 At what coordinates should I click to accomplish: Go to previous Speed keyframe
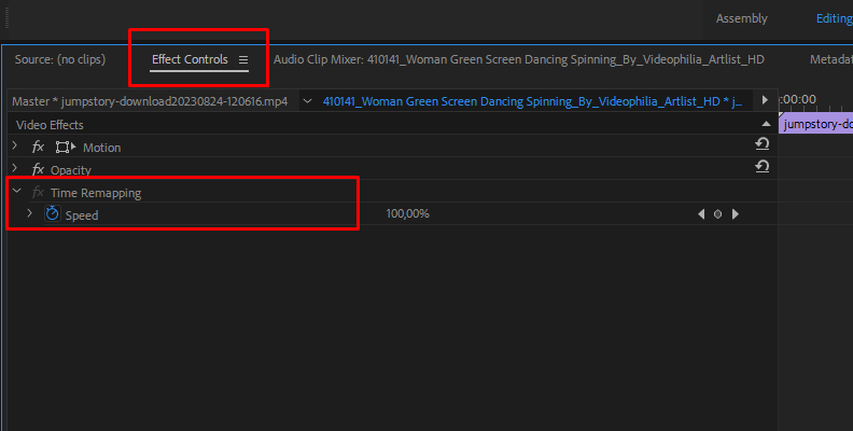point(701,214)
